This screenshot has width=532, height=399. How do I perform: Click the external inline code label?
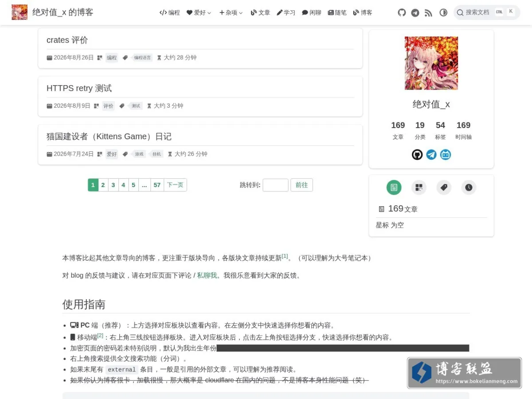click(x=121, y=369)
